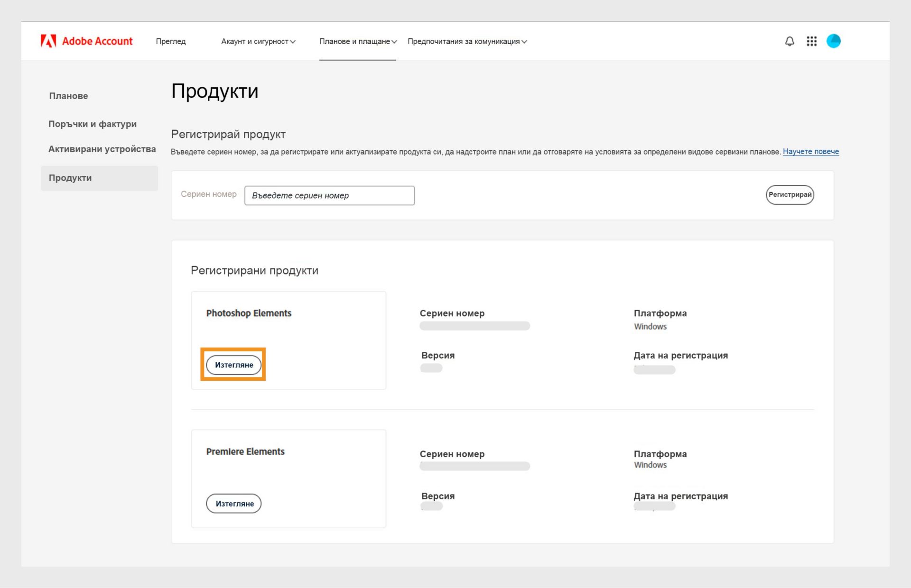Click "Изтегляне" for Photoshop Elements
This screenshot has height=588, width=911.
(233, 365)
